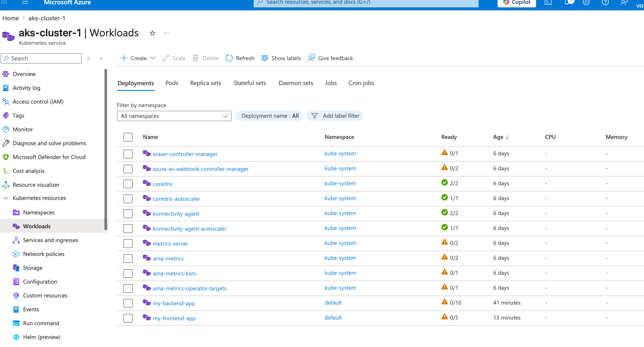644x347 pixels.
Task: Click the Resource visualizer icon
Action: pyautogui.click(x=6, y=185)
